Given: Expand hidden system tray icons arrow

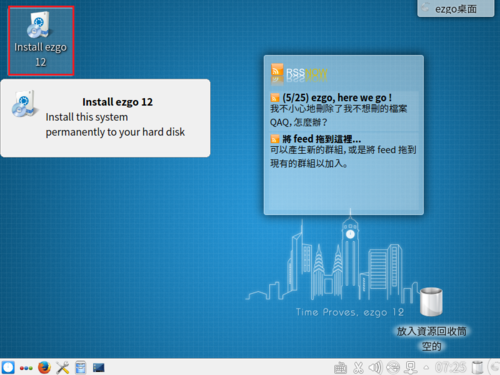Looking at the screenshot, I should tap(426, 368).
